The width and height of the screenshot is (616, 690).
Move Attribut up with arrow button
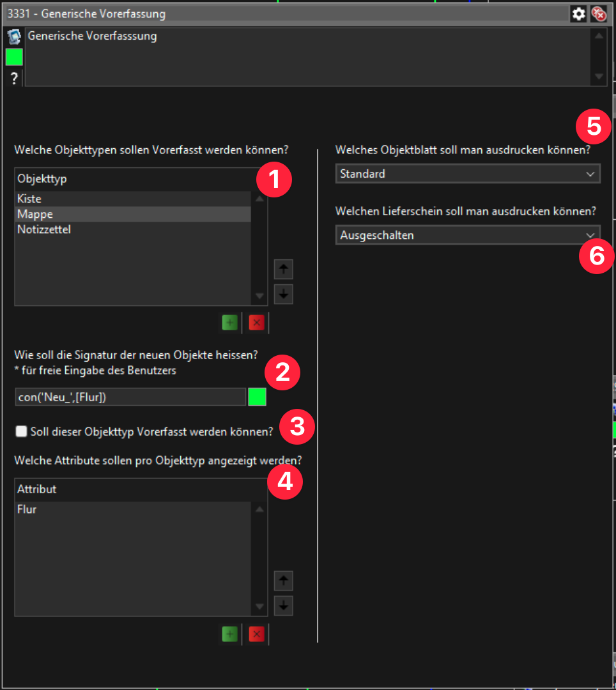(x=283, y=581)
